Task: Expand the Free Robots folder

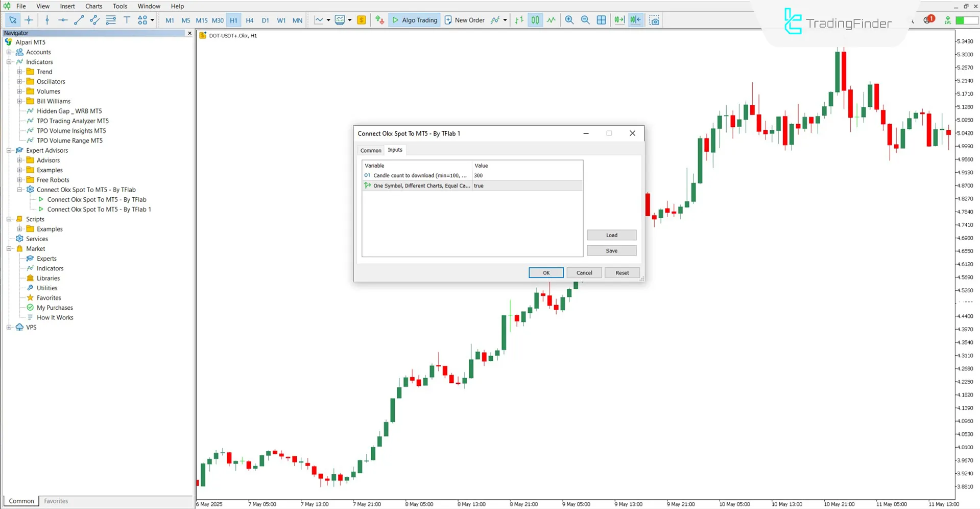Action: 19,180
